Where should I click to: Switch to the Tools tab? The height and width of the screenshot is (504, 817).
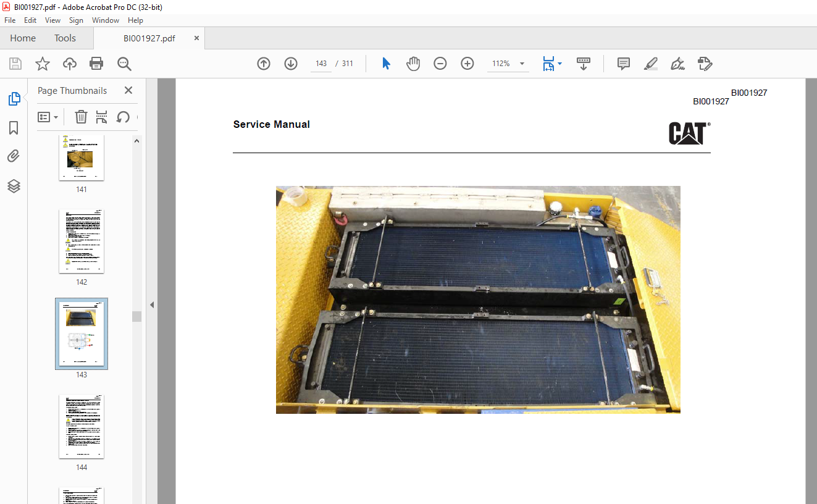pyautogui.click(x=65, y=38)
